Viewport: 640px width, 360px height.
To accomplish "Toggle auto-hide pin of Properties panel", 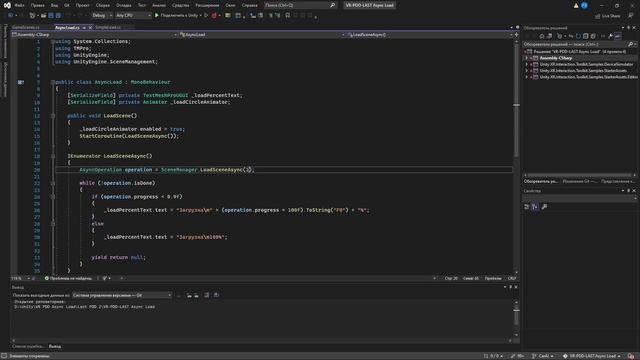I will pos(629,191).
